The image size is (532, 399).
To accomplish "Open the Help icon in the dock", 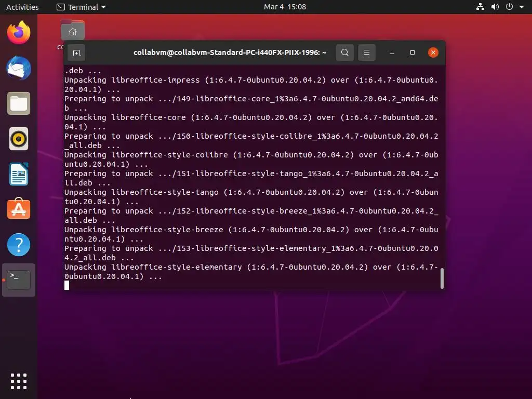I will tap(19, 245).
